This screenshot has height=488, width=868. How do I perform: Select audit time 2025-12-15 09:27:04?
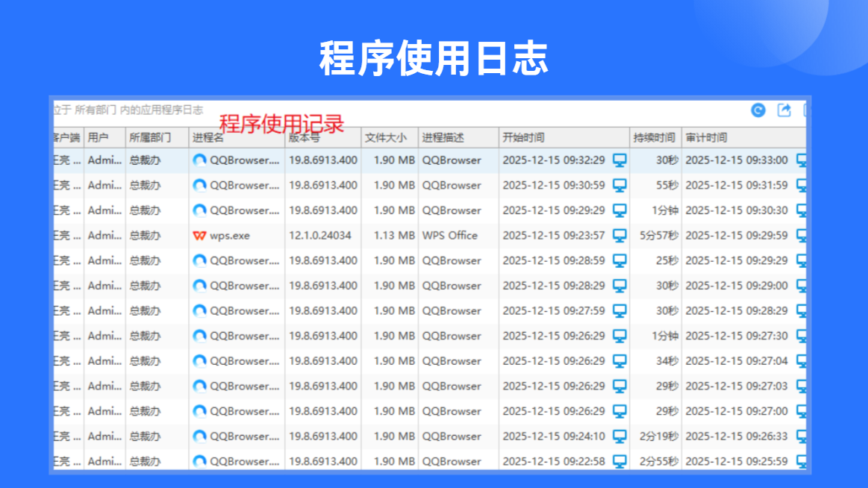[736, 361]
